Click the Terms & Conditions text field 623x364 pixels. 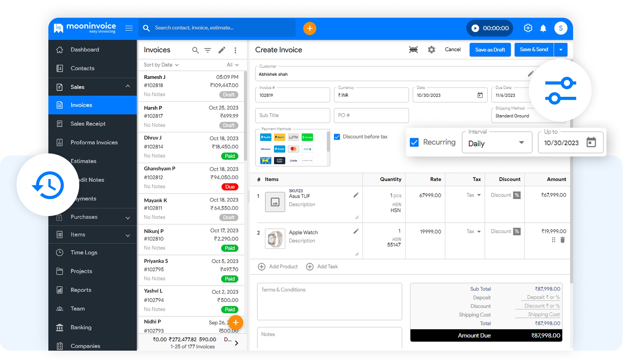pos(329,302)
